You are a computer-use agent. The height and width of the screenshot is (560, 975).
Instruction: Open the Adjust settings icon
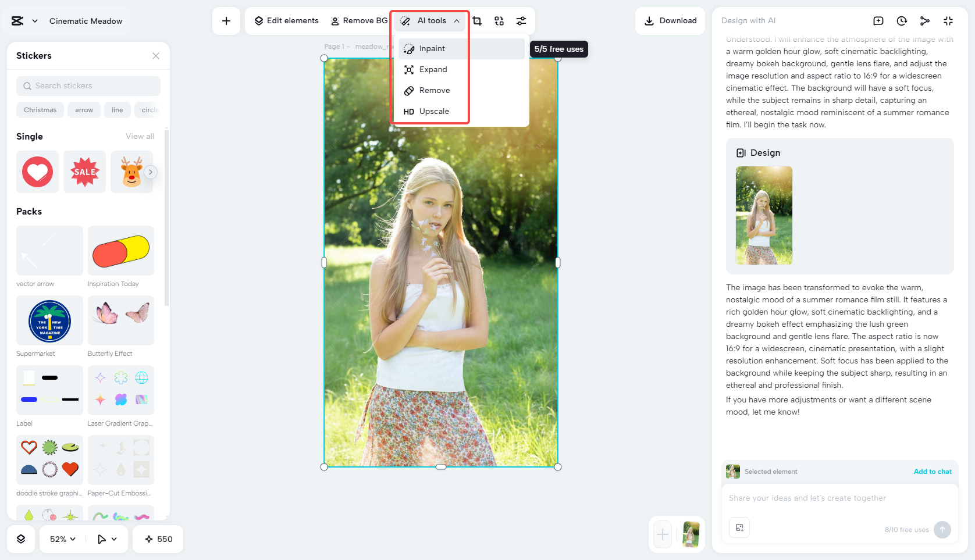(x=521, y=20)
